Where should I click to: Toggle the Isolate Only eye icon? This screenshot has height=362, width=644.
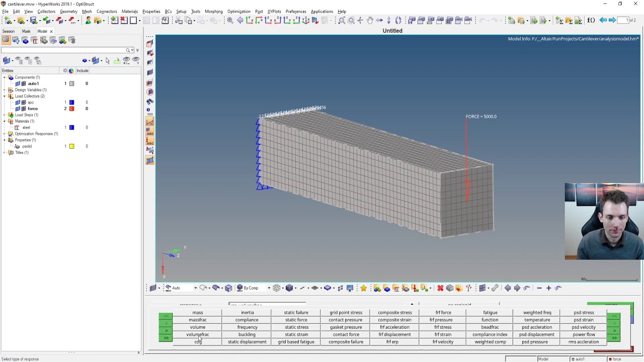click(136, 61)
